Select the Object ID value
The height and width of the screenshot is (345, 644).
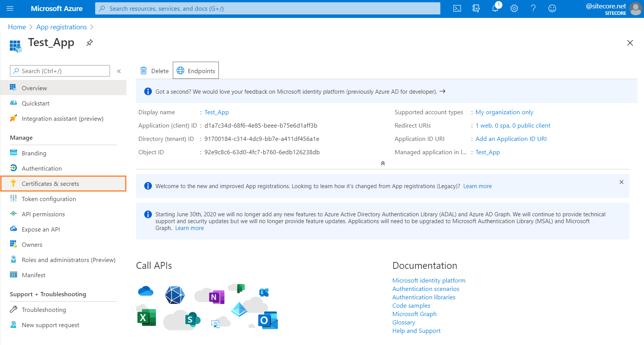tap(262, 152)
